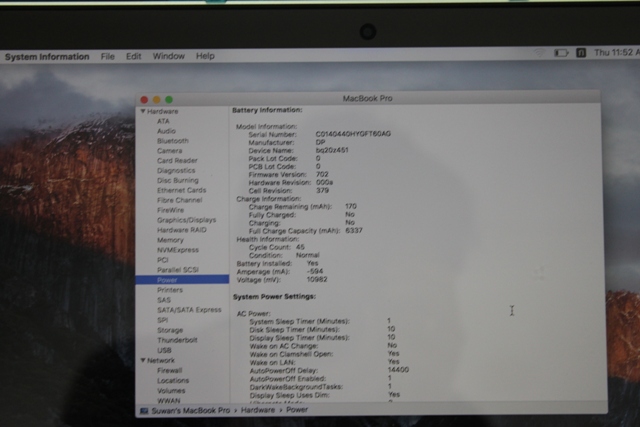The image size is (640, 427).
Task: Select Memory in the sidebar
Action: pos(170,240)
